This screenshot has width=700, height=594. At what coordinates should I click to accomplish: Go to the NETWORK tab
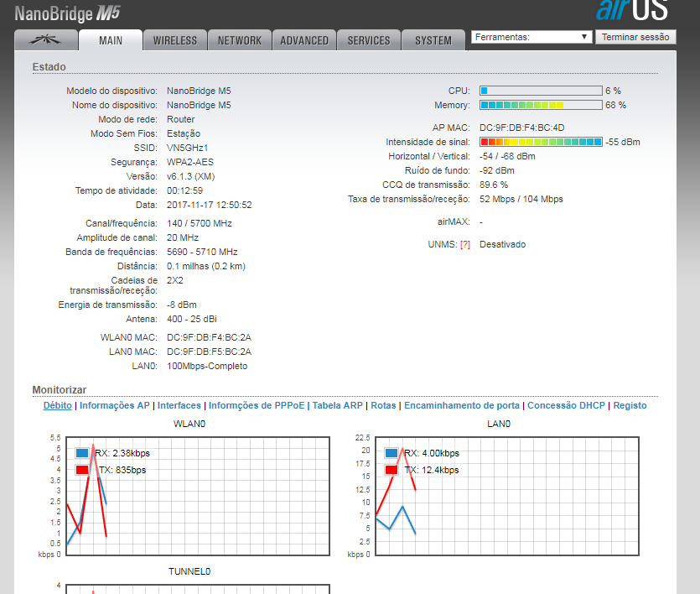point(240,40)
